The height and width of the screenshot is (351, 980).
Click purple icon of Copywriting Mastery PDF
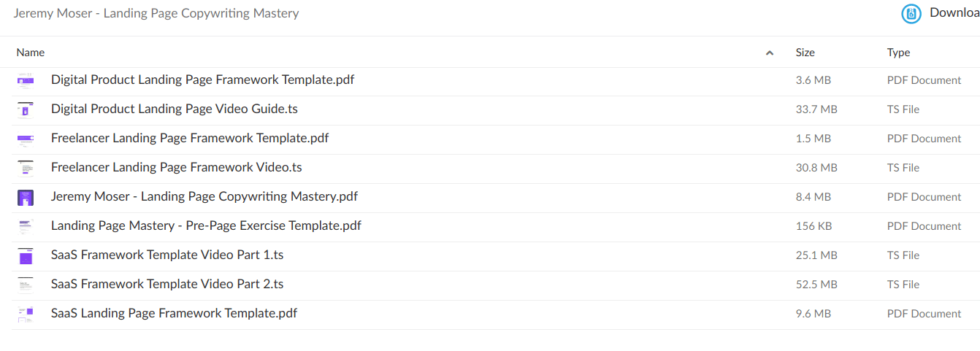tap(26, 197)
